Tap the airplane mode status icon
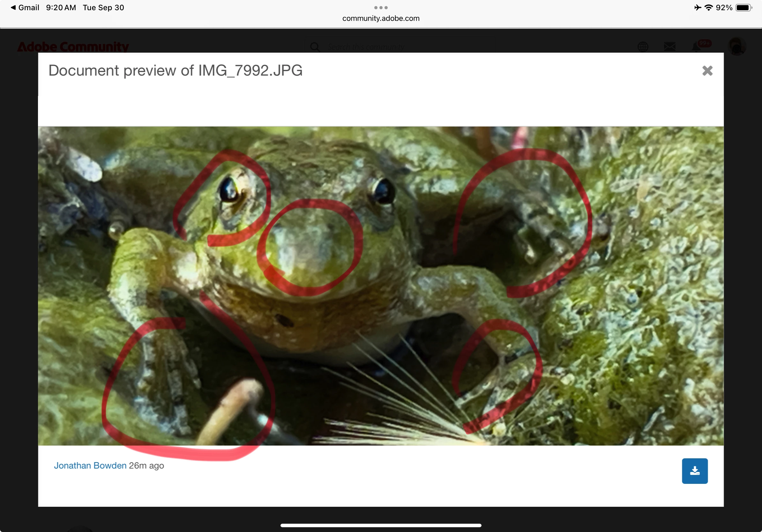Viewport: 762px width, 532px height. [697, 7]
